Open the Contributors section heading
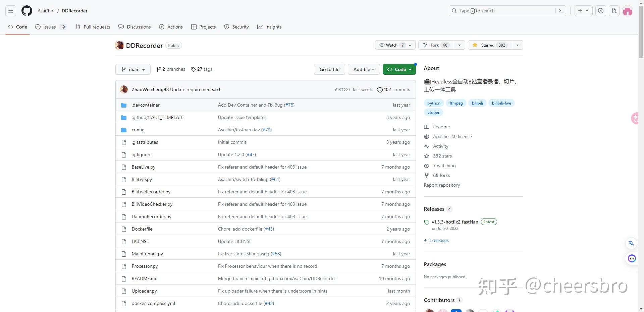 pyautogui.click(x=439, y=300)
